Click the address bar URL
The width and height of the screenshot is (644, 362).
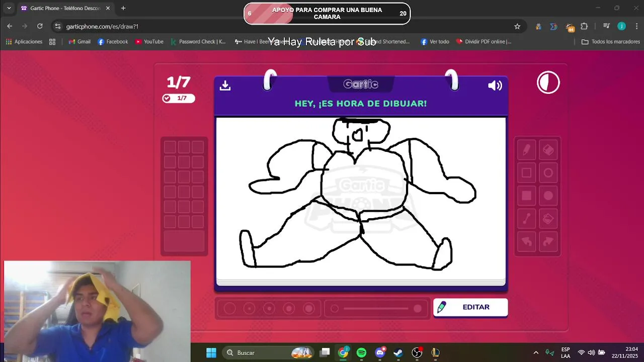click(102, 27)
